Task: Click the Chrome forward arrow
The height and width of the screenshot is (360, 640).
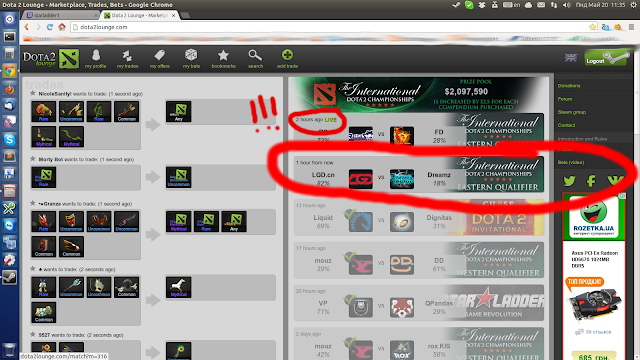Action: point(38,27)
